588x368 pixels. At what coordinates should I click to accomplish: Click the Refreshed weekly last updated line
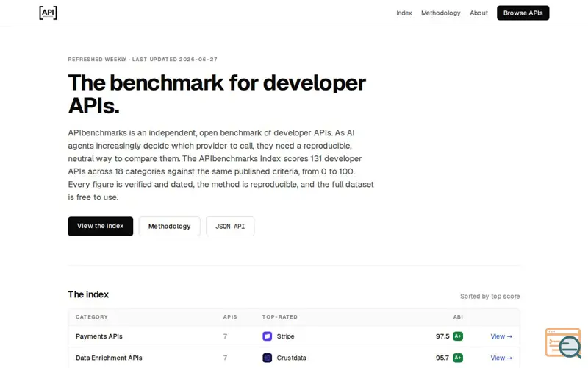coord(143,60)
